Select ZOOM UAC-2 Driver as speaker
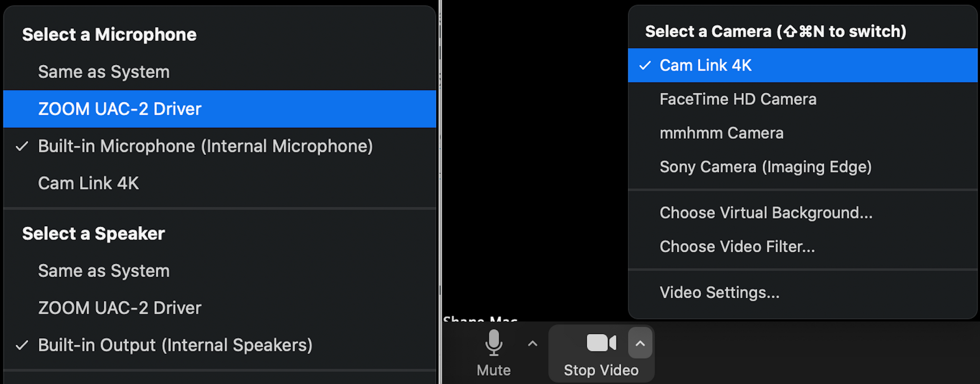 (x=220, y=308)
